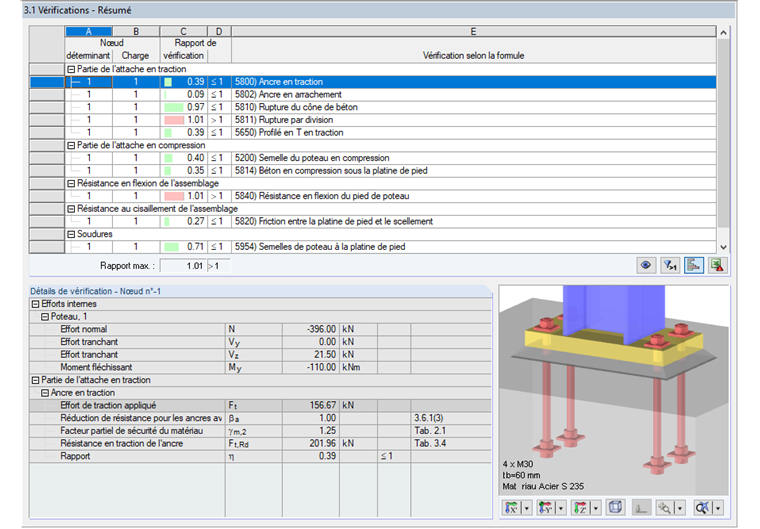Select column header D
The width and height of the screenshot is (760, 529).
point(219,32)
